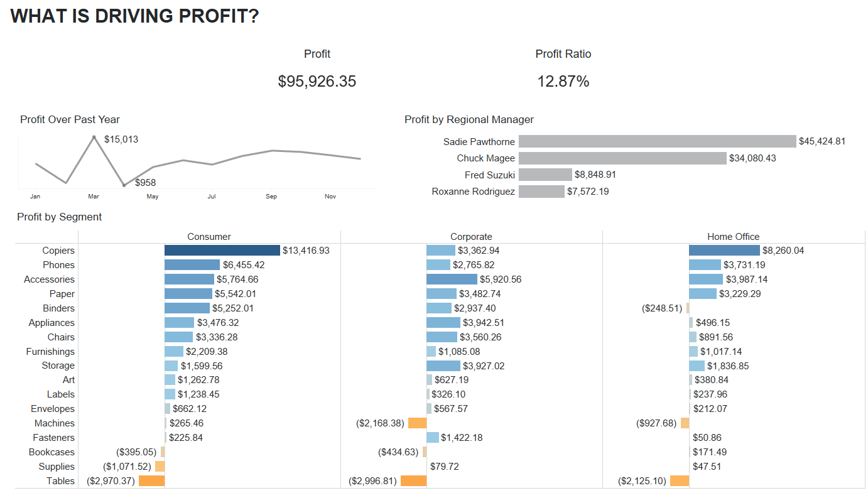Click the Consumer Tables negative bar
Image resolution: width=868 pixels, height=493 pixels.
point(151,481)
